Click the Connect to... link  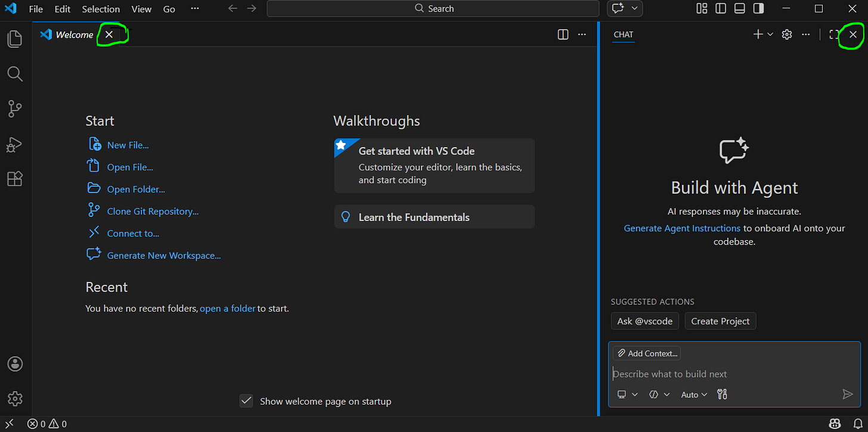(133, 234)
